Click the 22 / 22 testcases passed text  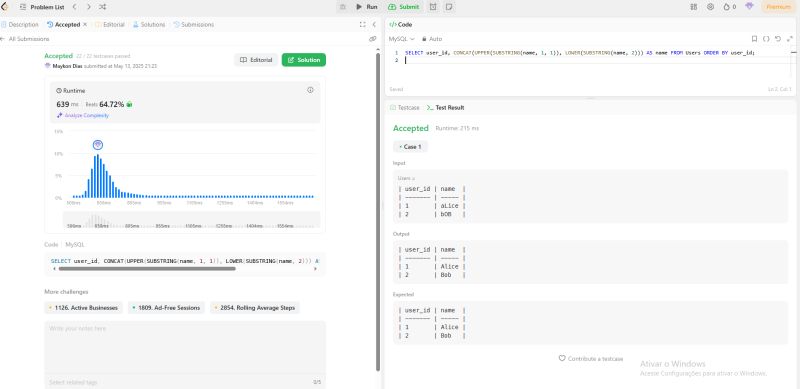pyautogui.click(x=103, y=56)
